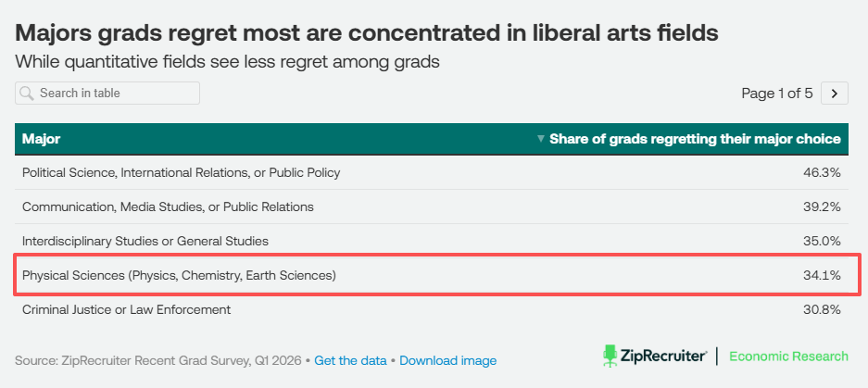
Task: Click the sort triangle on the share column
Action: pos(541,139)
